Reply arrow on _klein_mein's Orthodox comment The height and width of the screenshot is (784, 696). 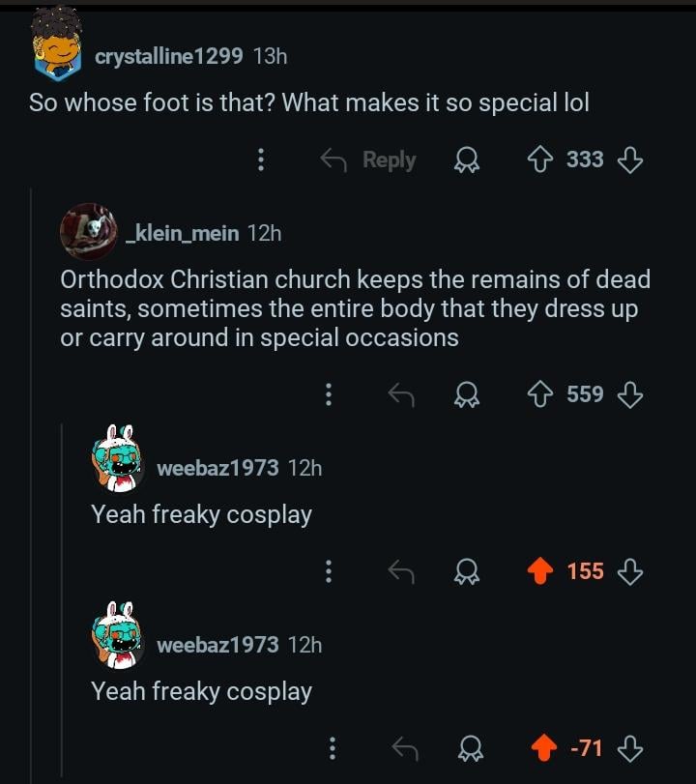click(x=400, y=394)
